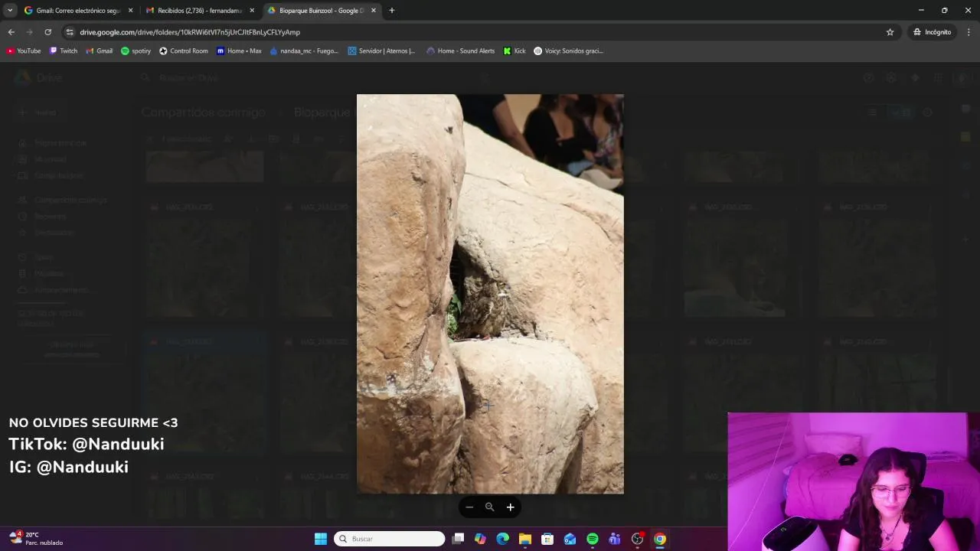Open a new browser tab
Screen dimensions: 980x551
(392, 11)
